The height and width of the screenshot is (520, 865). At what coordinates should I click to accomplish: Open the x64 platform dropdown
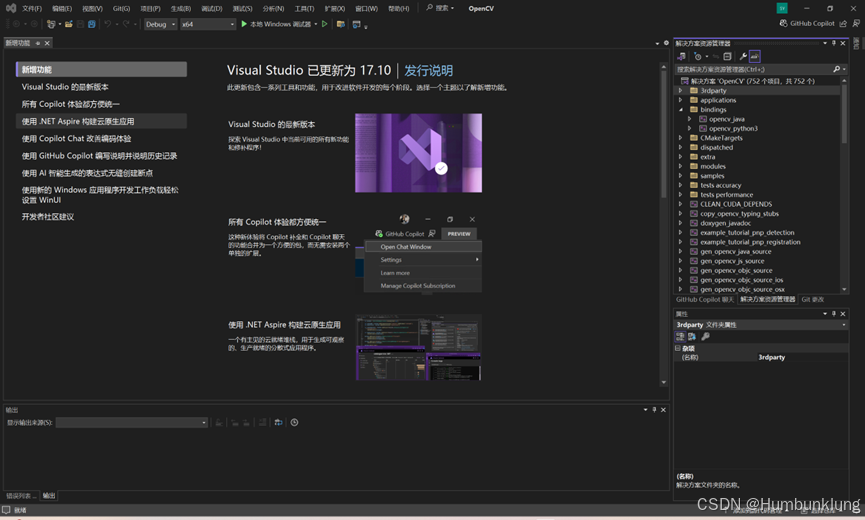tap(207, 24)
